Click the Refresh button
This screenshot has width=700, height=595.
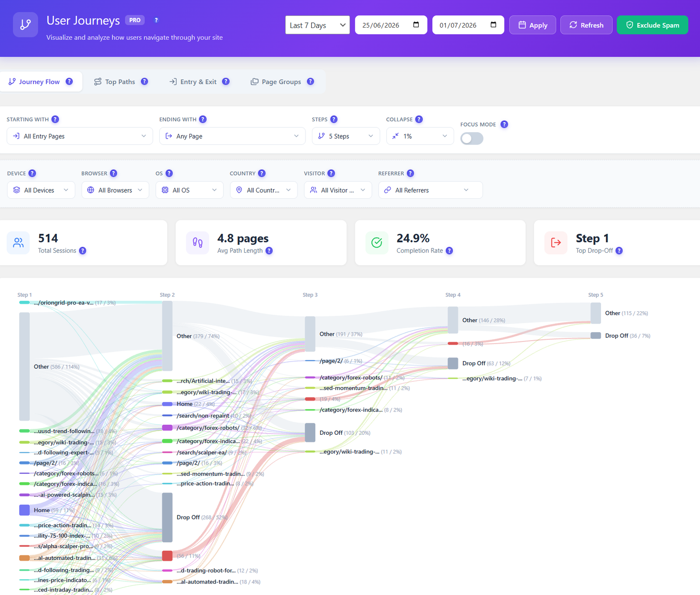[x=586, y=25]
